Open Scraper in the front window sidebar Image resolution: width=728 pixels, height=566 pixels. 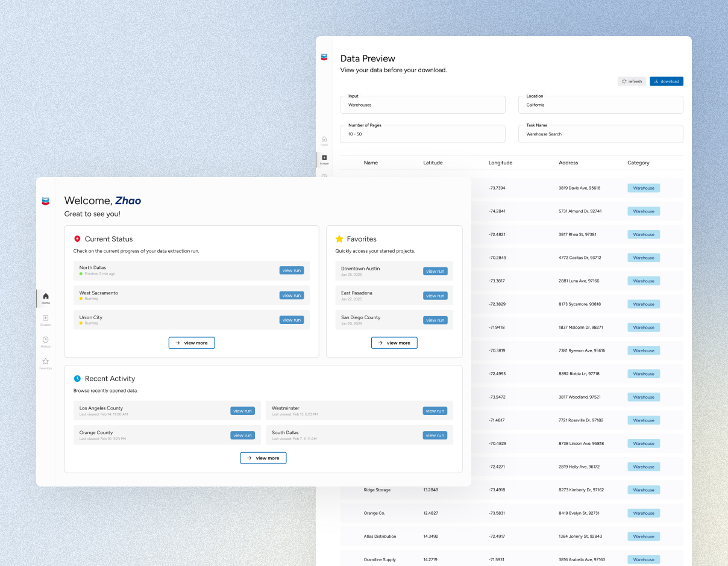pos(46,320)
